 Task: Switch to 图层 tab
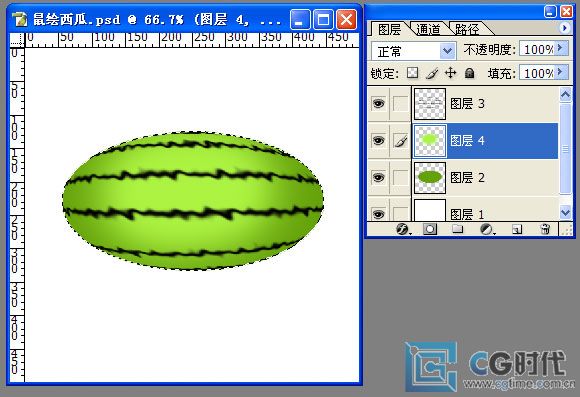click(x=389, y=29)
